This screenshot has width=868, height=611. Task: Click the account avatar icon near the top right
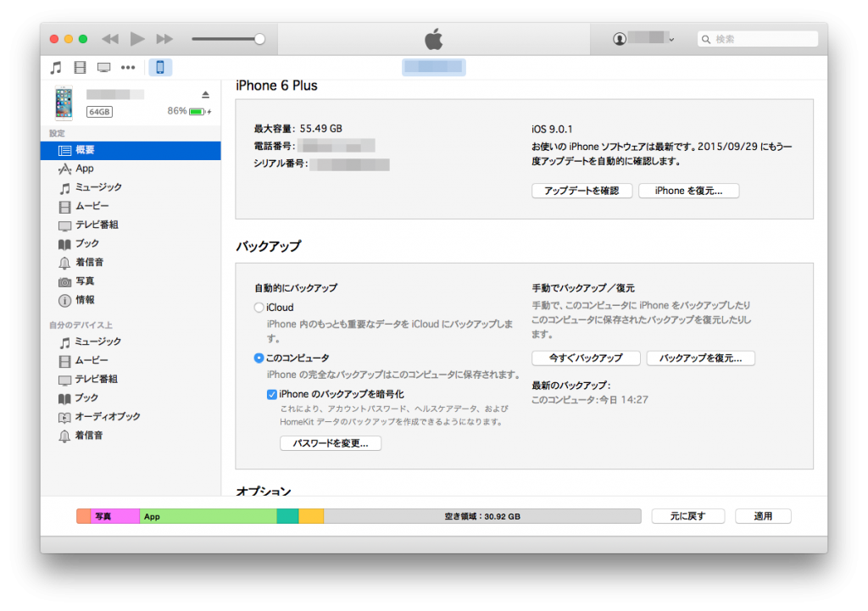[x=619, y=38]
